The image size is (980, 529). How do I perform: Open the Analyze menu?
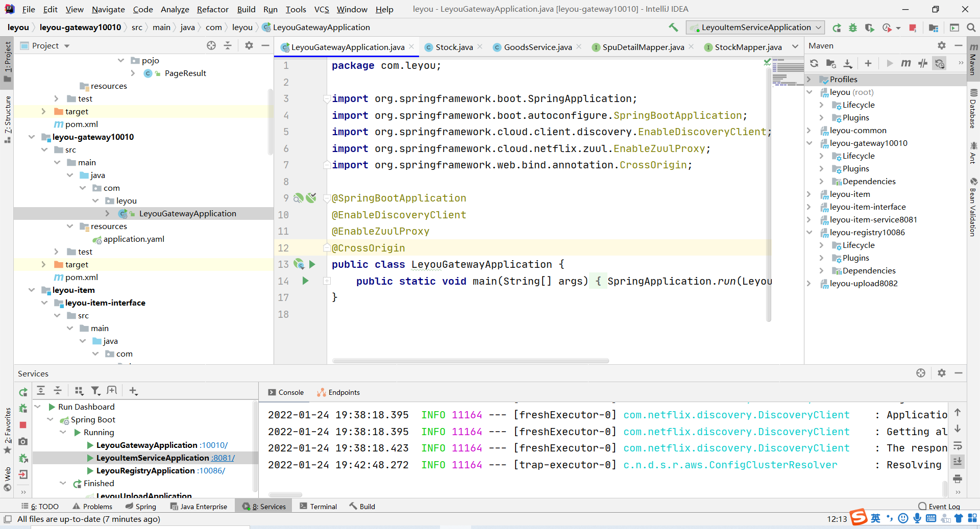[x=175, y=9]
